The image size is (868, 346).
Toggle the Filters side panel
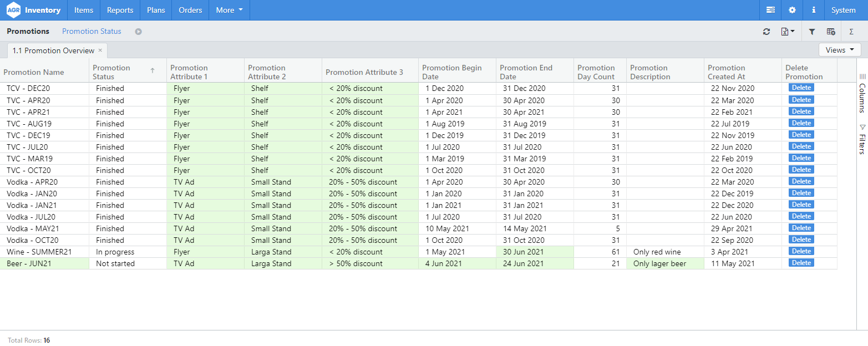point(862,139)
